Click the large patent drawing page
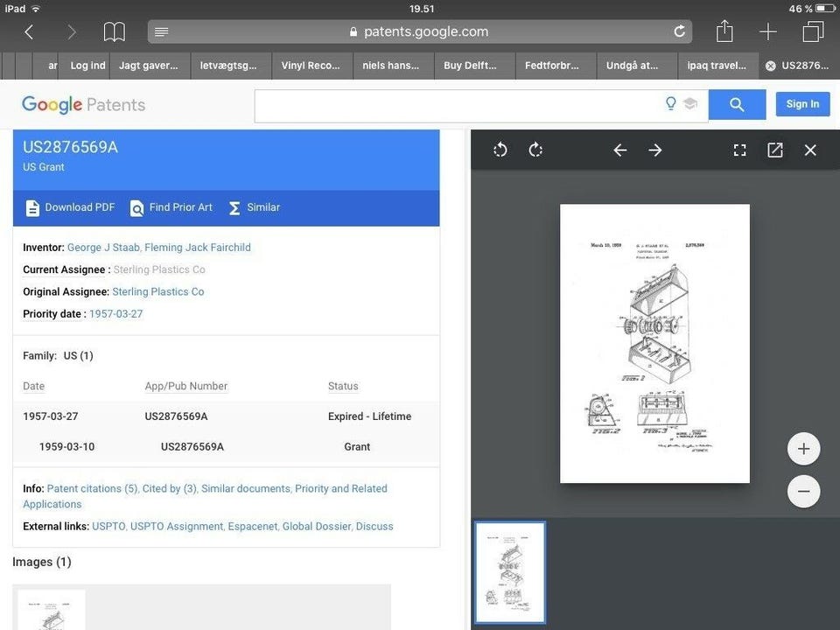840x630 pixels. [654, 343]
